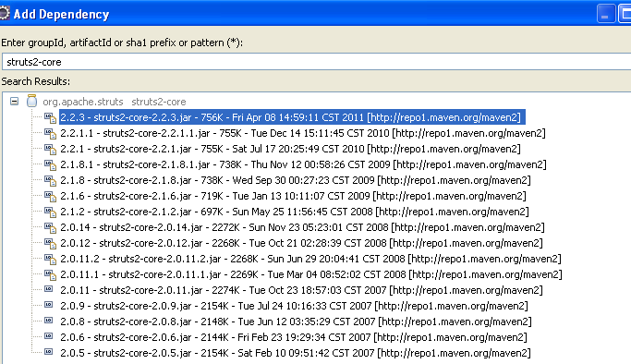The image size is (631, 364).
Task: Select the struts2-core-2.0.11.1.jar row
Action: click(311, 274)
